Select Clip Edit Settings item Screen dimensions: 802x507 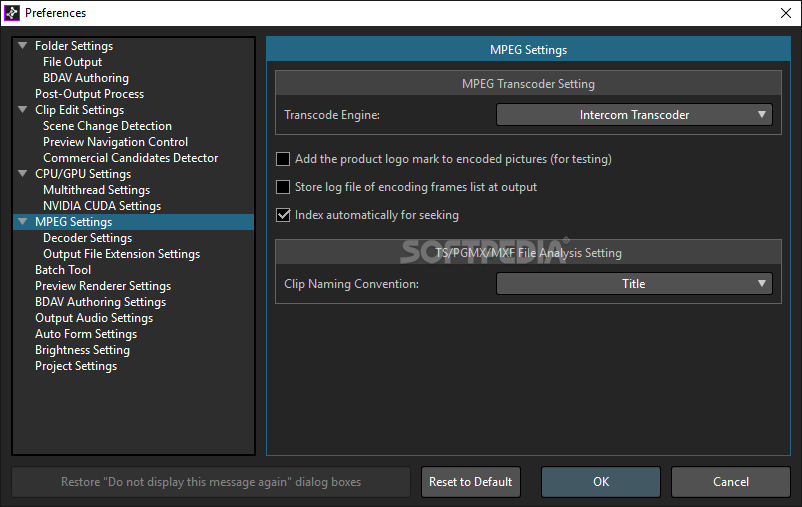79,109
